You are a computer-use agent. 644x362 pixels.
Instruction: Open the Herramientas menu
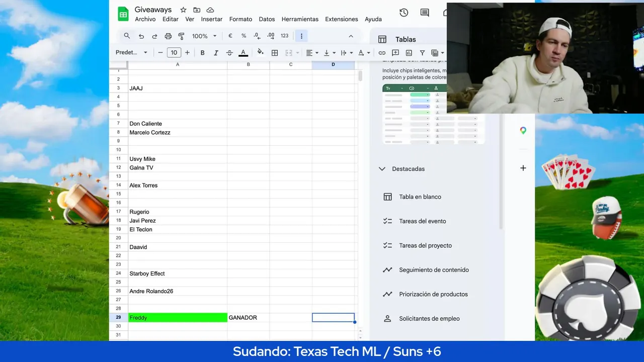(300, 19)
